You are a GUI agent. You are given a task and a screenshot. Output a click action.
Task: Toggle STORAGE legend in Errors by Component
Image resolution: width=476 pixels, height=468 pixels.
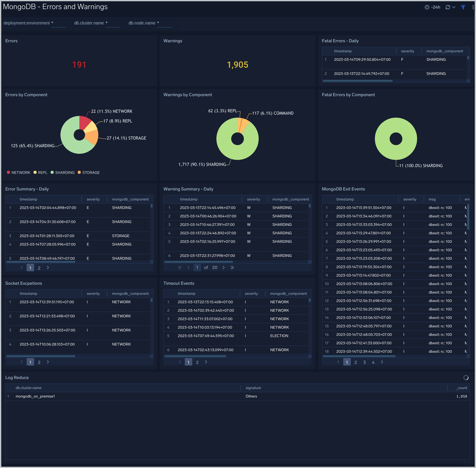click(89, 173)
